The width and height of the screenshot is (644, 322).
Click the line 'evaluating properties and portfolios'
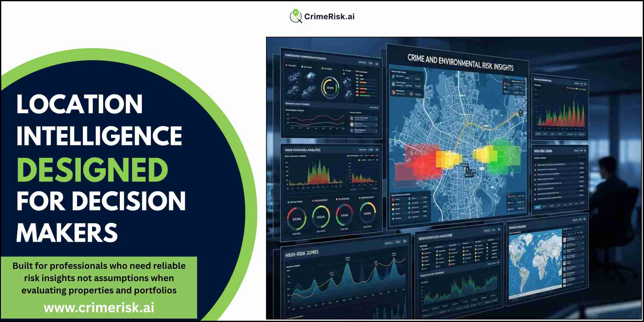click(99, 290)
